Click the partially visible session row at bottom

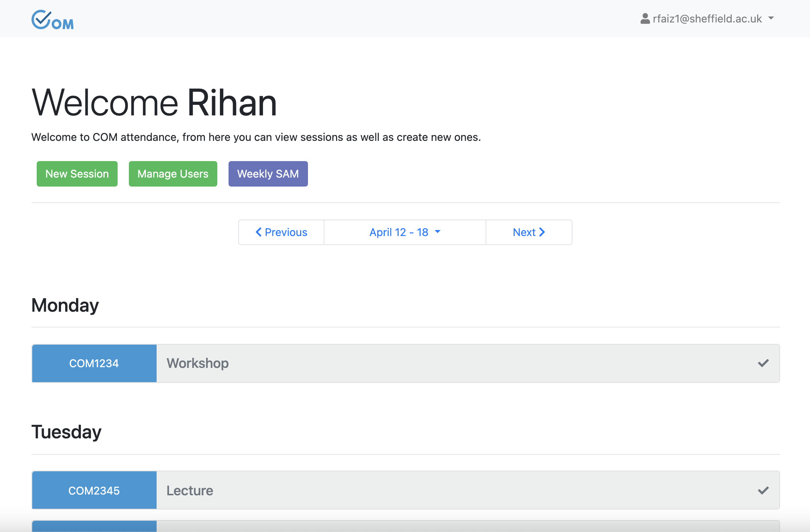450,526
